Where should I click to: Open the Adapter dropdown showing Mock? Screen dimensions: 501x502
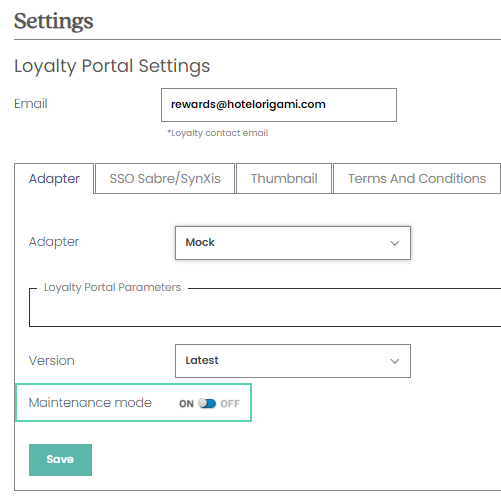(293, 243)
